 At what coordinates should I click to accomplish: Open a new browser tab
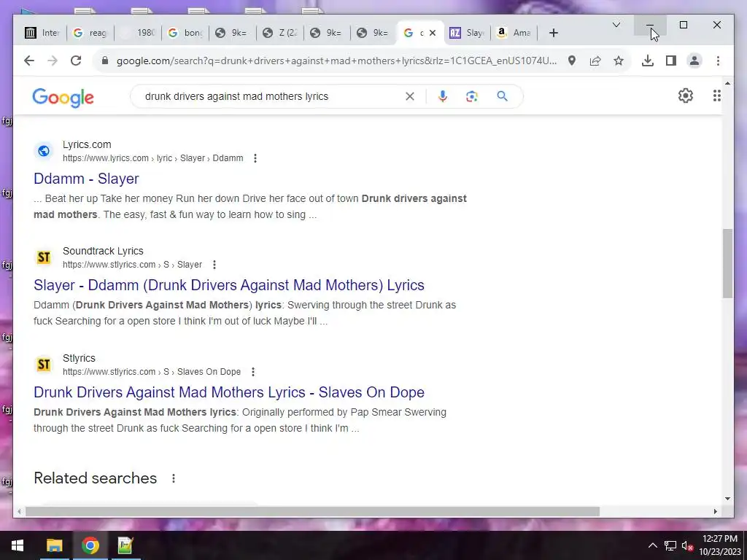click(x=553, y=33)
